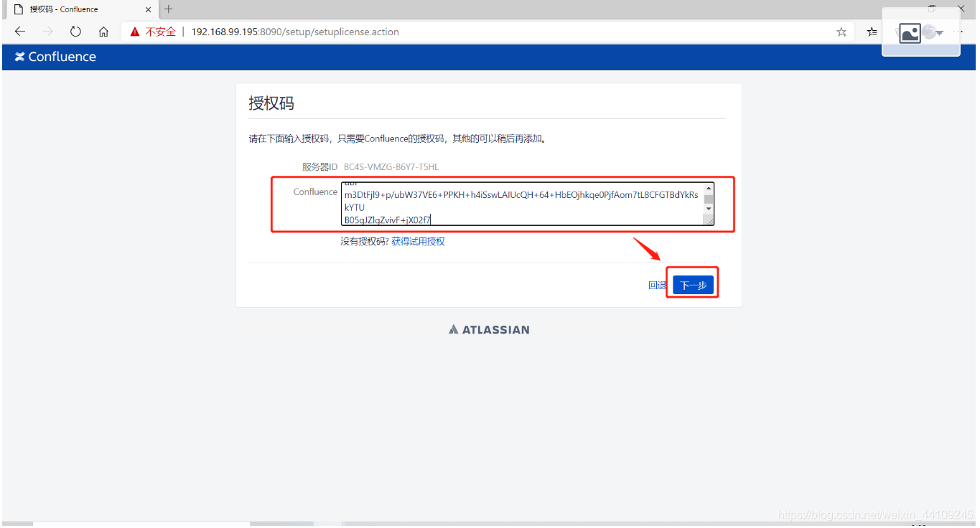Viewport: 980px width, 528px height.
Task: Click the ATLASSIAN footer logo
Action: 489,329
